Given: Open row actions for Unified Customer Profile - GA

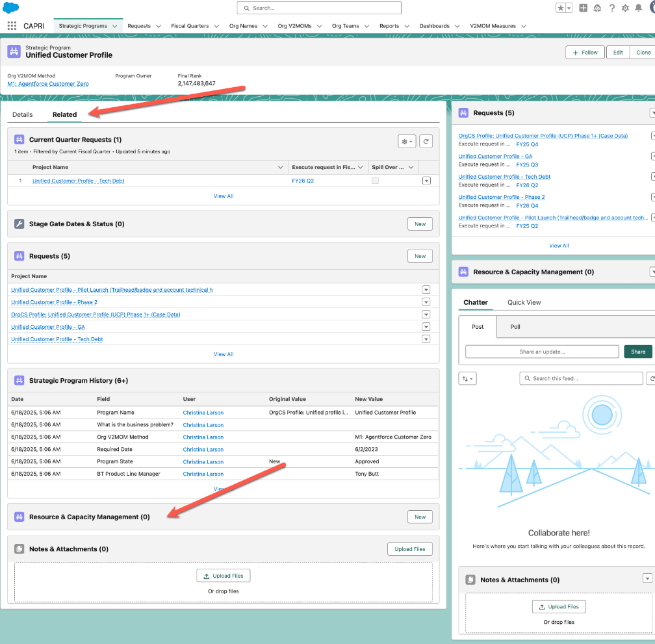Looking at the screenshot, I should click(x=426, y=327).
